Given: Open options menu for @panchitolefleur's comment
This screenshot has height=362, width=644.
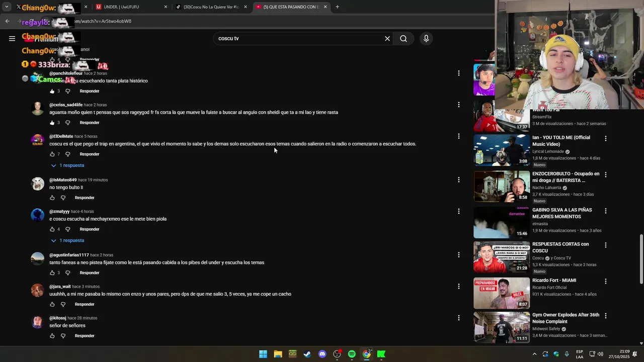Looking at the screenshot, I should pyautogui.click(x=458, y=73).
